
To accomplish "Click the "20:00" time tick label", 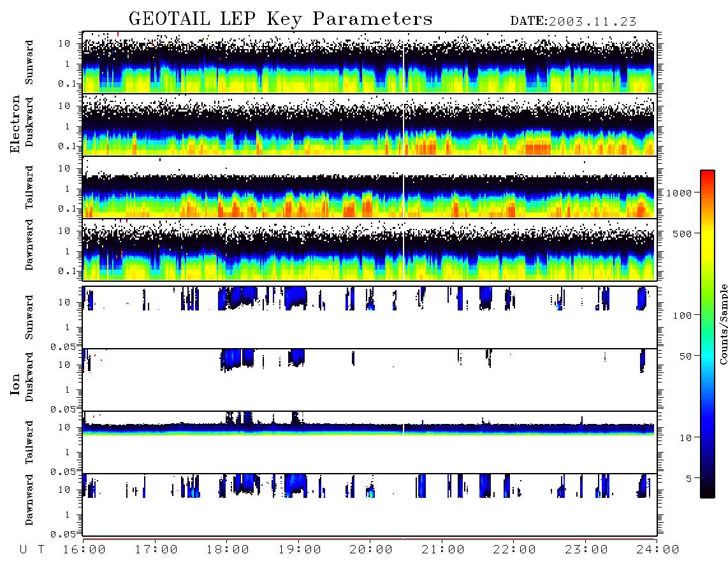I will click(x=372, y=550).
